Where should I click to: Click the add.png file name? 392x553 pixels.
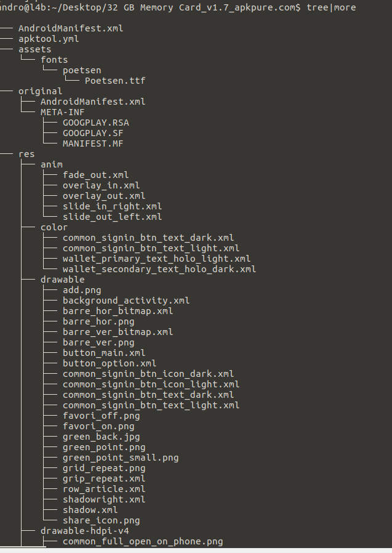82,290
